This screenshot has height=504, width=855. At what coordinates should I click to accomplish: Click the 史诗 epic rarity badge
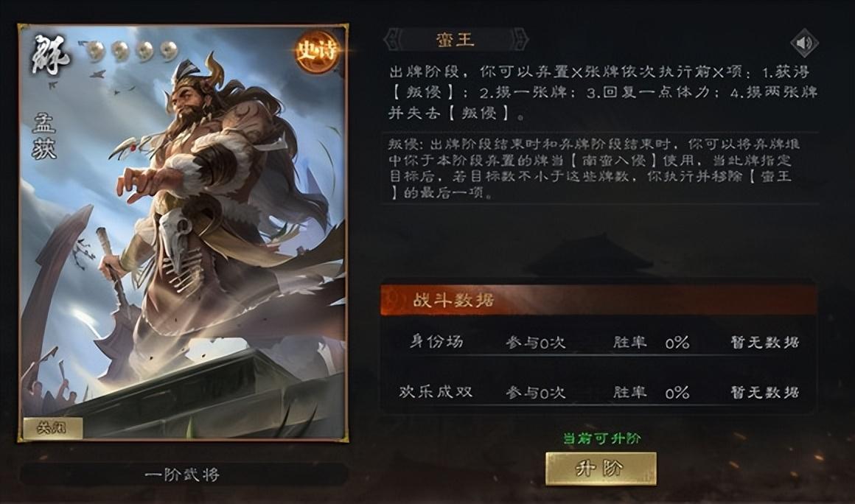(316, 52)
